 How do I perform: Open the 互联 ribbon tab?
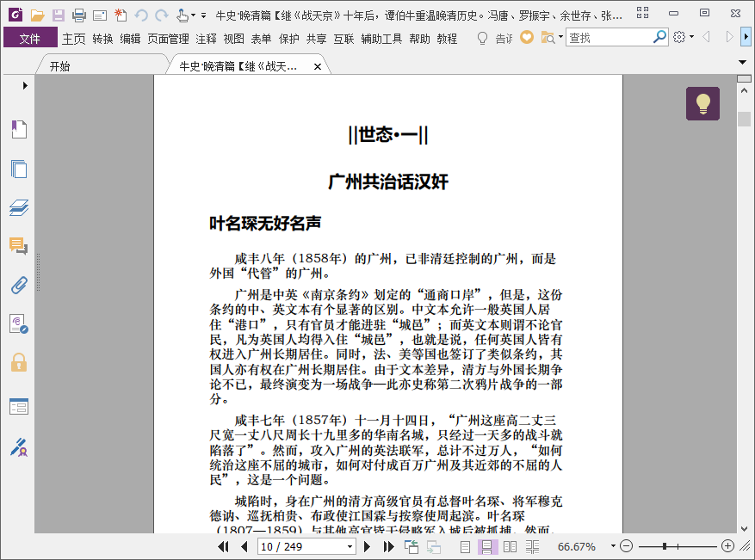[343, 39]
